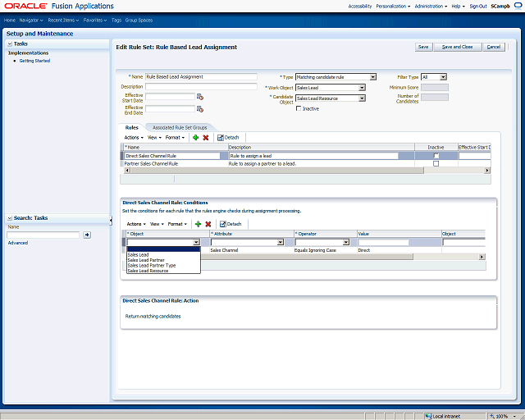Screen dimensions: 525x420
Task: Choose Sales Lead Partner Type in the Object list
Action: [x=163, y=265]
